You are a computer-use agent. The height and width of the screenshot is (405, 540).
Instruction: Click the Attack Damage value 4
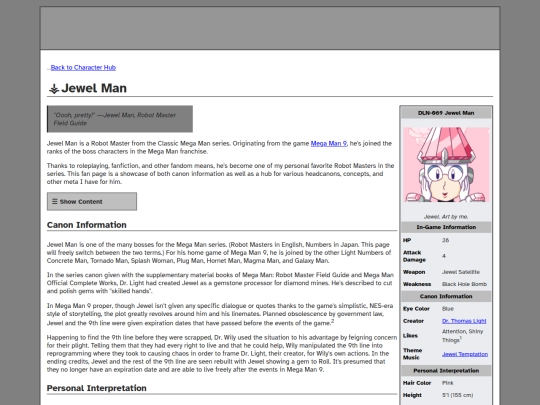(x=444, y=256)
